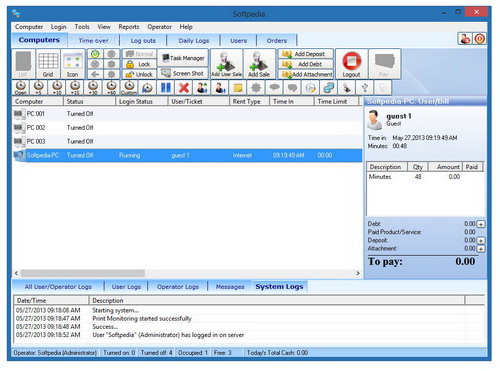Switch to the Time over tab
Screen dimensions: 500x371
(x=93, y=40)
